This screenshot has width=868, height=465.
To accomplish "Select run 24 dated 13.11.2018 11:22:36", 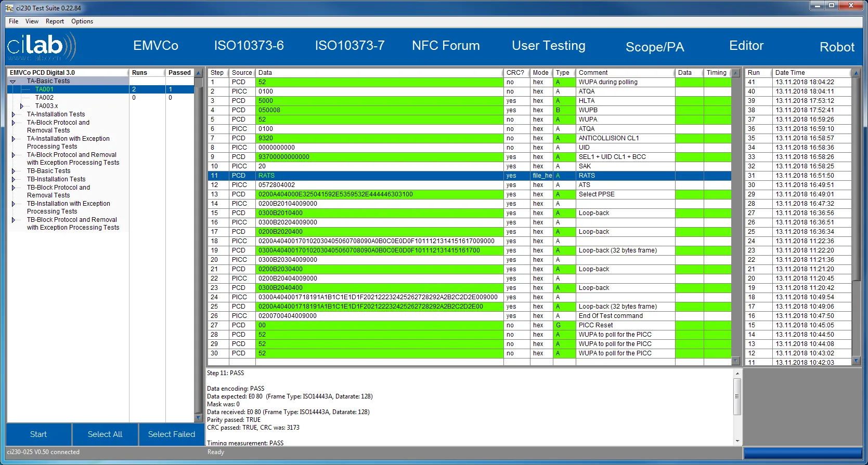I will click(798, 241).
